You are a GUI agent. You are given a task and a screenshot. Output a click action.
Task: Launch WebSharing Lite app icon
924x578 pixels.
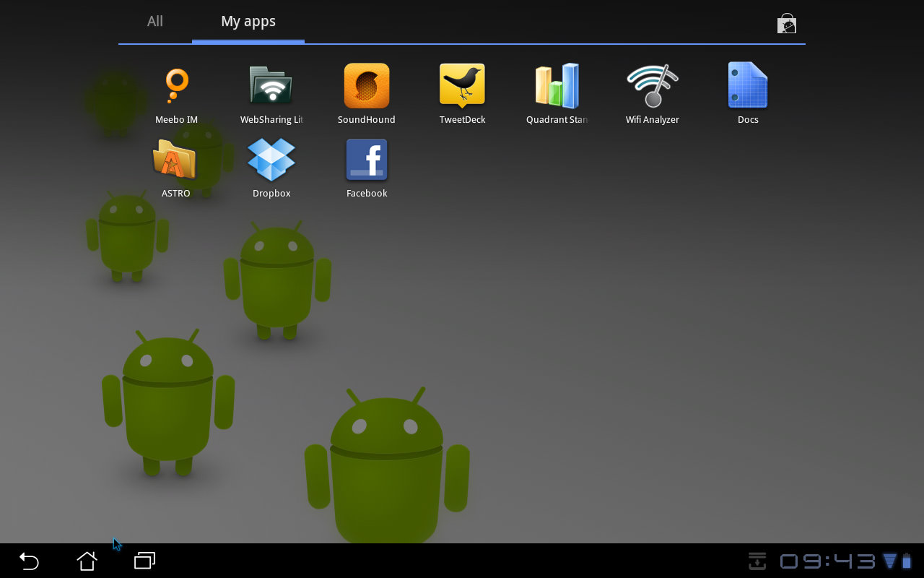[271, 86]
